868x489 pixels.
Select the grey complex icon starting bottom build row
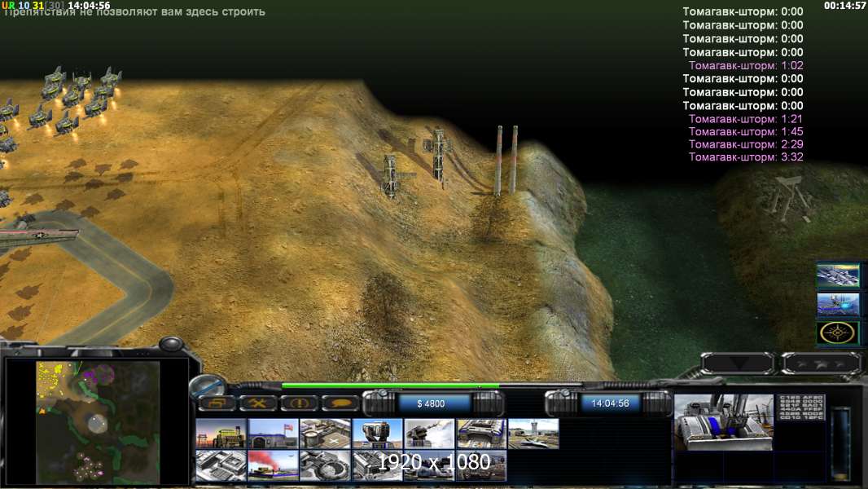[221, 465]
